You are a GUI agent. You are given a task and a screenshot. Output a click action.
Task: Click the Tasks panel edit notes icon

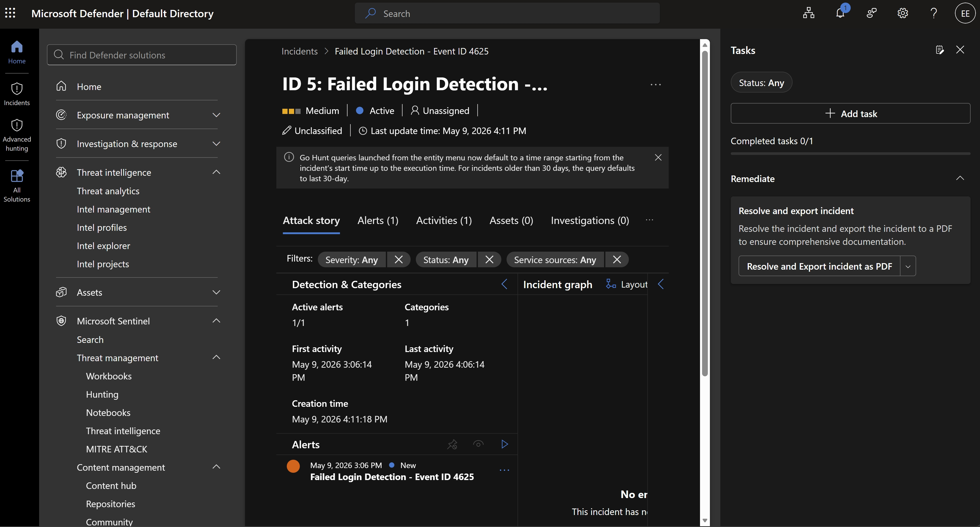click(939, 50)
